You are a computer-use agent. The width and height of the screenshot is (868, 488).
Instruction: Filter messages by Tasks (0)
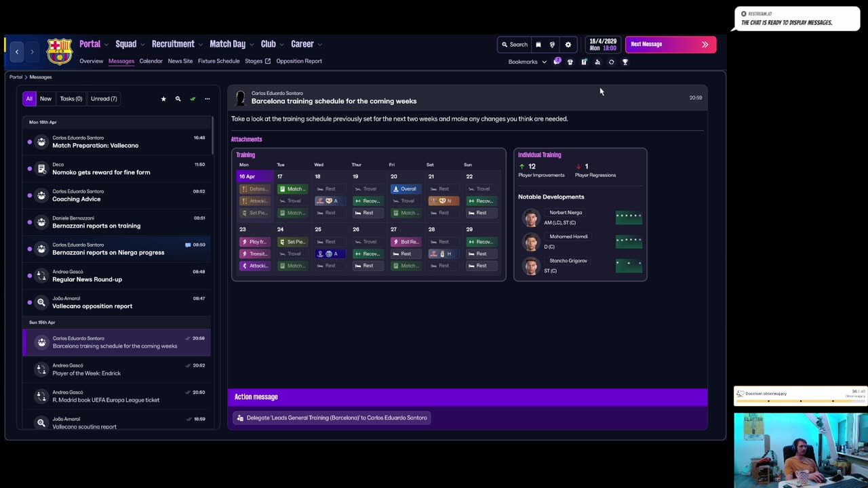coord(71,99)
